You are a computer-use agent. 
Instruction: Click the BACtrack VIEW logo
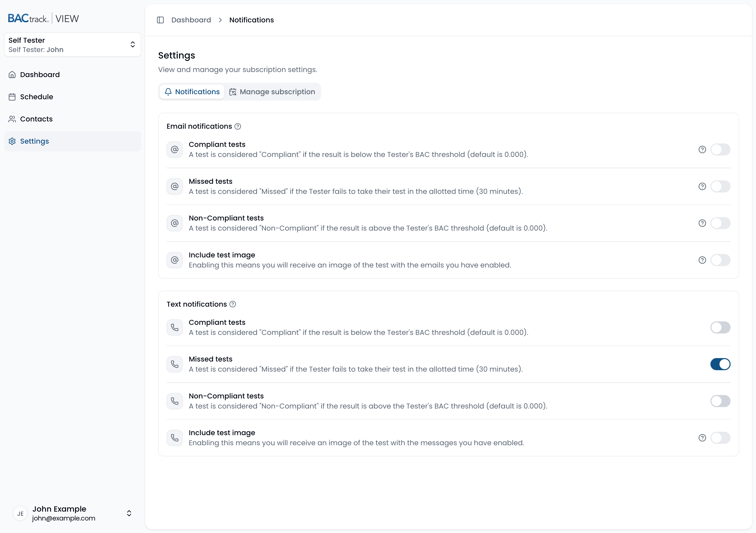tap(43, 18)
